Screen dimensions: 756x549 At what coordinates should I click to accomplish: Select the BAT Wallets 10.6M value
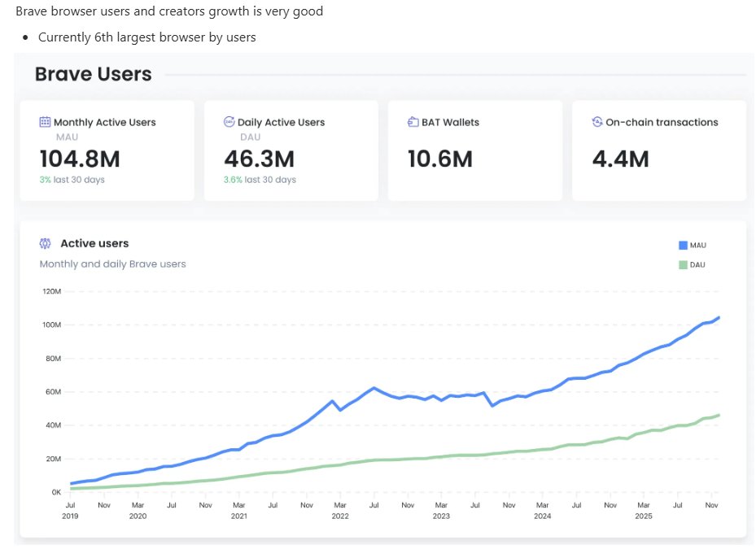click(x=440, y=159)
